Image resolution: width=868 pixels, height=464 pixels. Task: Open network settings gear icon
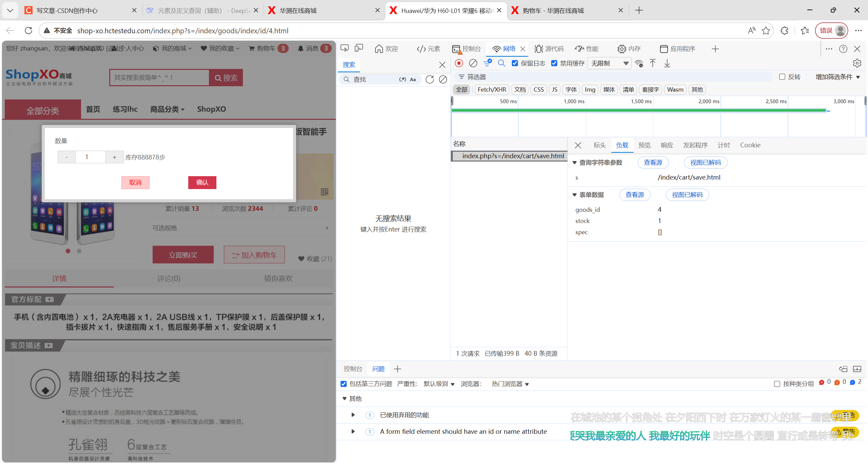coord(857,63)
